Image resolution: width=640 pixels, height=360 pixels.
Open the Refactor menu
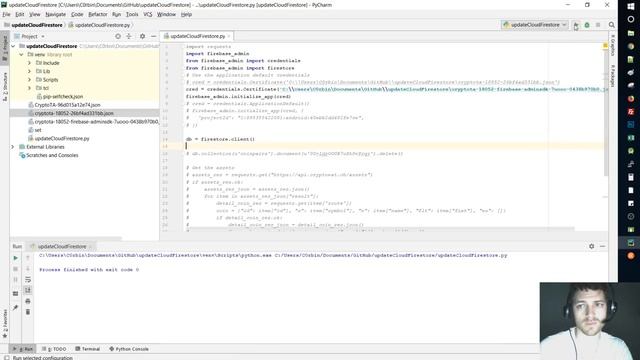[98, 14]
